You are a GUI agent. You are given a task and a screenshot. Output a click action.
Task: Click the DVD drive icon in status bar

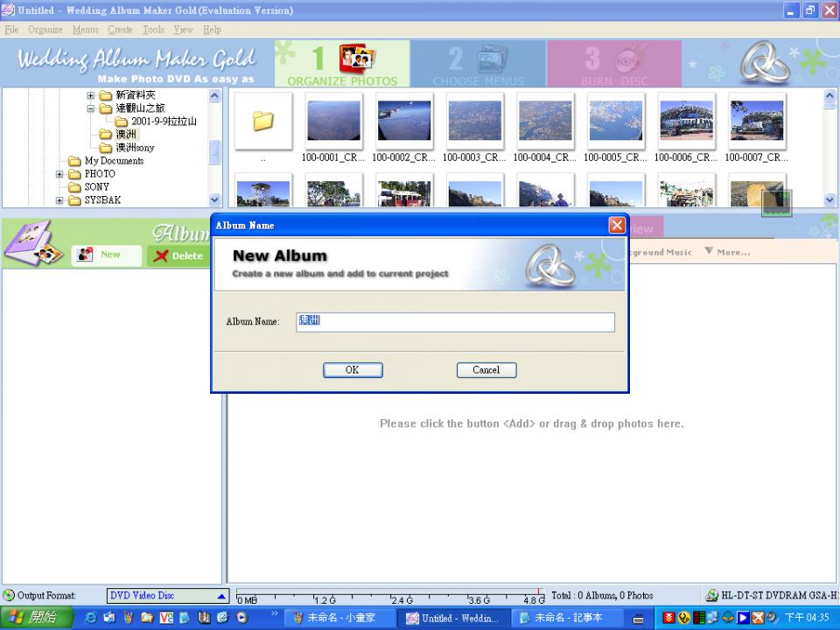[712, 595]
